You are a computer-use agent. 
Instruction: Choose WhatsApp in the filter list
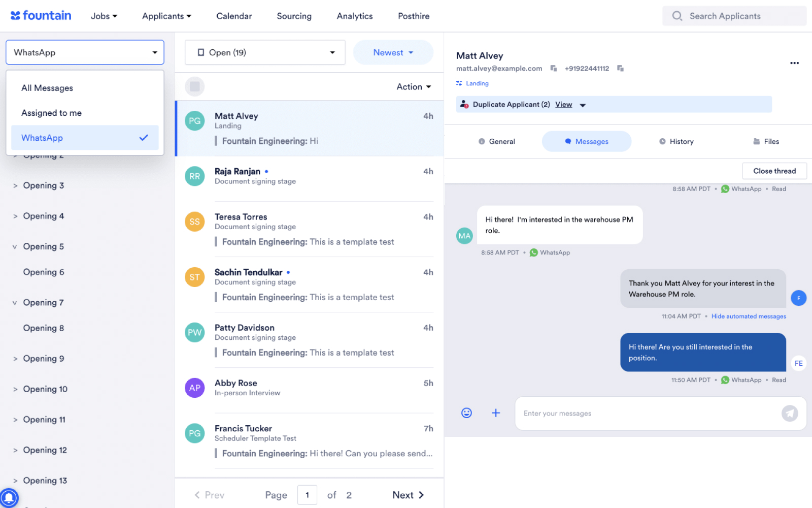tap(85, 138)
